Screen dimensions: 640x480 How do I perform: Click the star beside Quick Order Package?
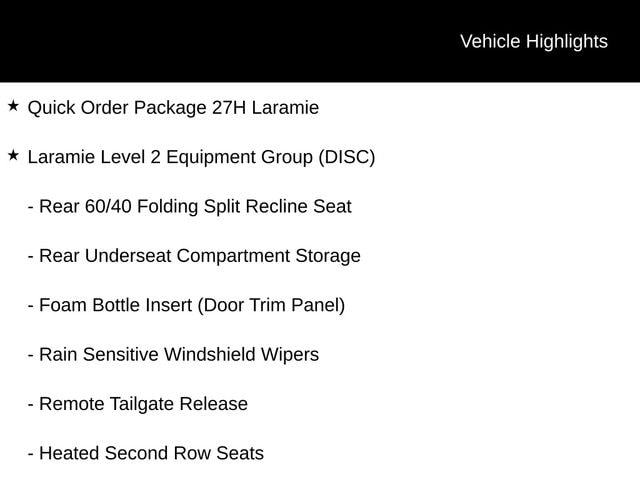(13, 106)
